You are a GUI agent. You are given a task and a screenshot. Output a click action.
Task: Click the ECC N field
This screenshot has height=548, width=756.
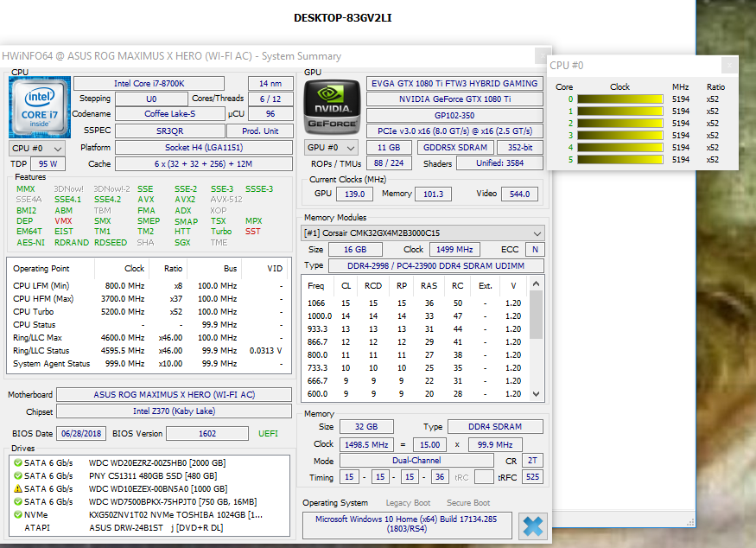coord(535,250)
